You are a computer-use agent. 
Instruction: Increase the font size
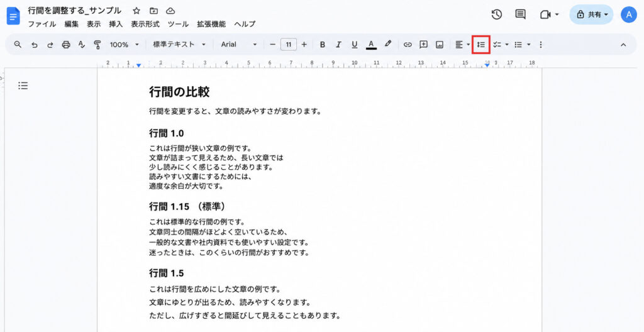pyautogui.click(x=304, y=45)
